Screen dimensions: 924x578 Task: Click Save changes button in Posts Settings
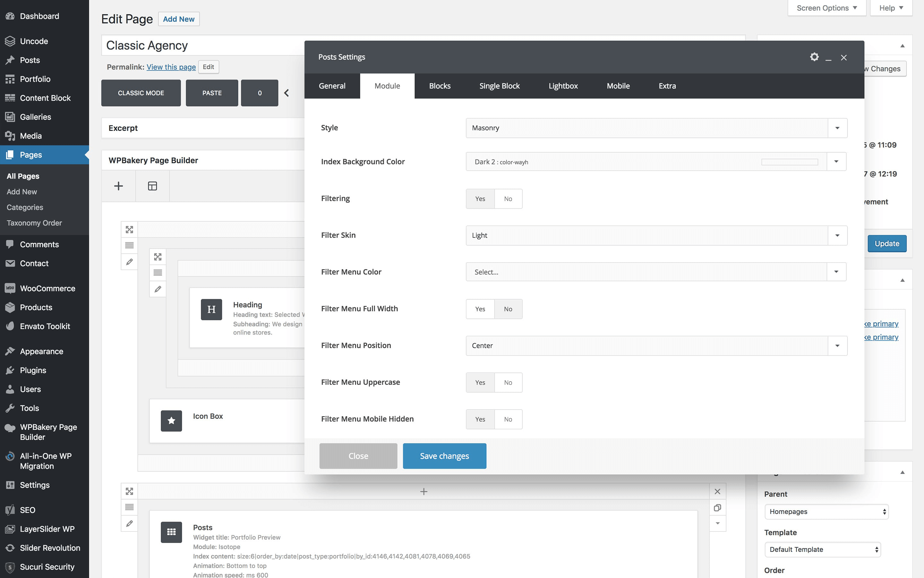[x=444, y=455]
